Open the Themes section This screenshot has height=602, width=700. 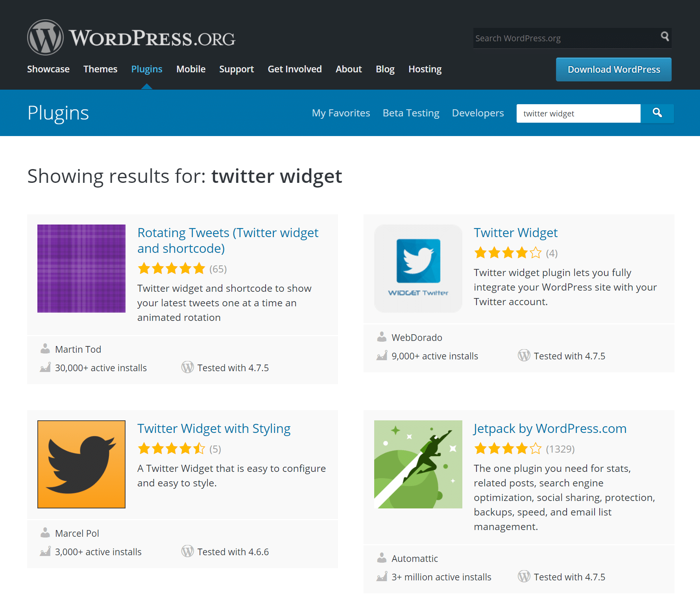coord(100,69)
